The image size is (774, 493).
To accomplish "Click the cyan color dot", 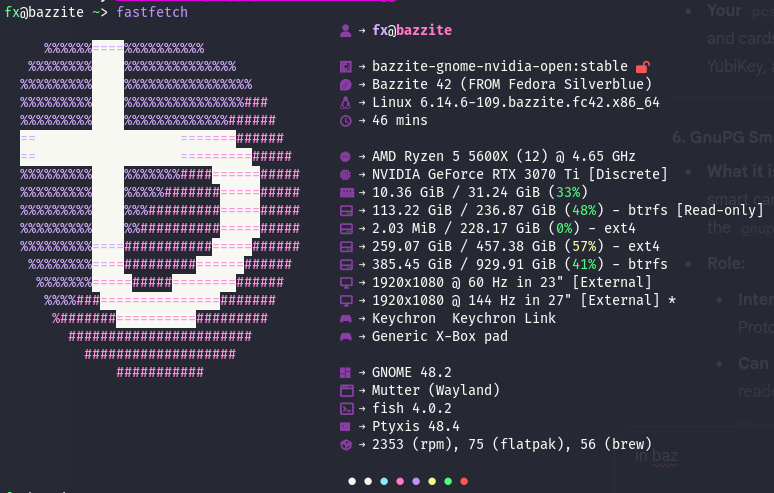I will (x=384, y=481).
